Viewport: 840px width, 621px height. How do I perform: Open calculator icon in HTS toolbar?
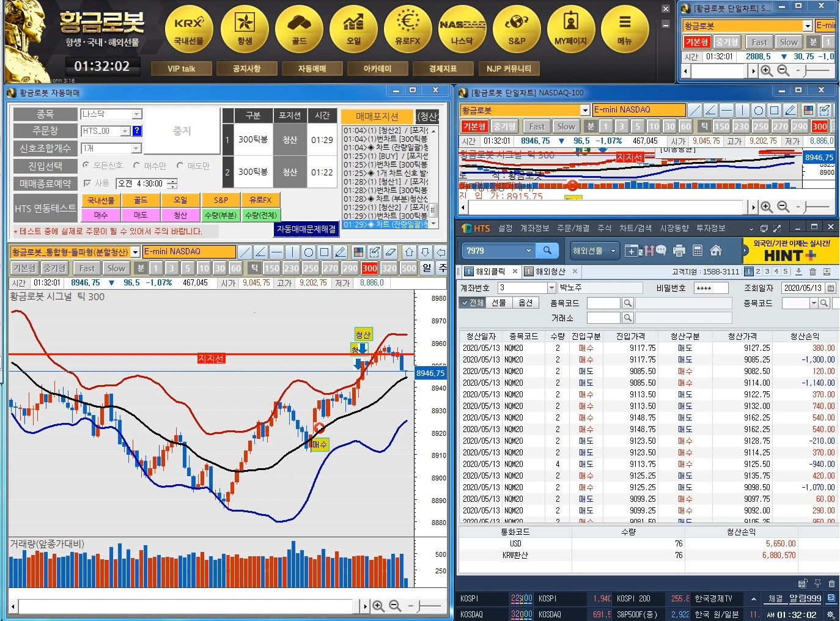click(698, 251)
